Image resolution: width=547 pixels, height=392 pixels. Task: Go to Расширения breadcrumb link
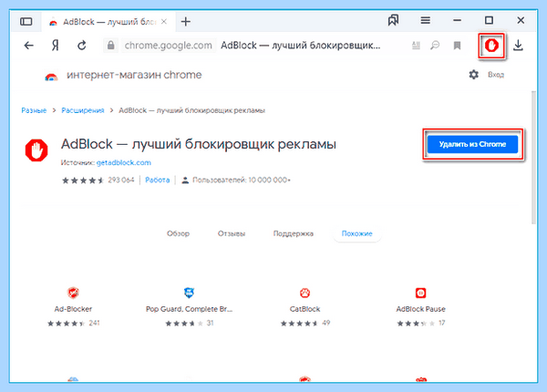pos(83,110)
